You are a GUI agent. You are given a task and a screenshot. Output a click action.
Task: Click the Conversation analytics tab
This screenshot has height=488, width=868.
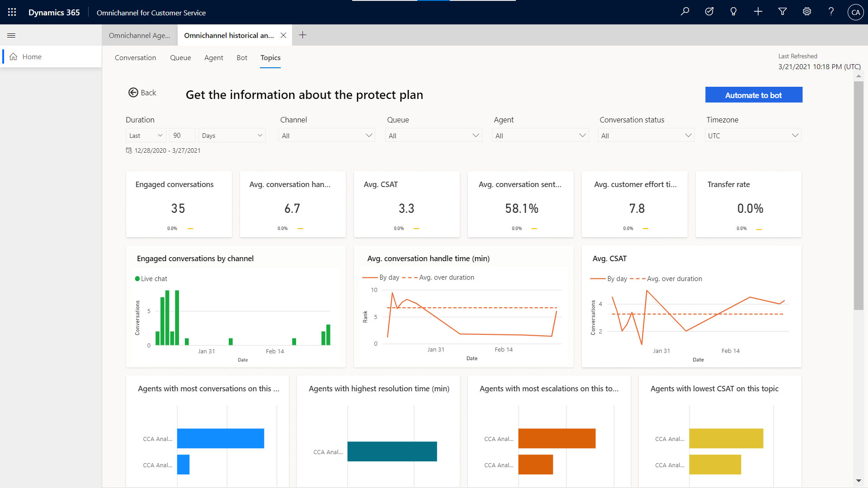coord(135,57)
